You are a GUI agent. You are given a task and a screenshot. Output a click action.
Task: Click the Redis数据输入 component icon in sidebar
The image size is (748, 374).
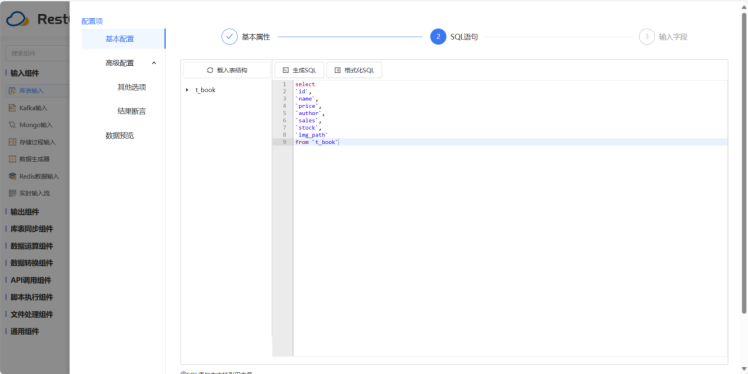13,176
